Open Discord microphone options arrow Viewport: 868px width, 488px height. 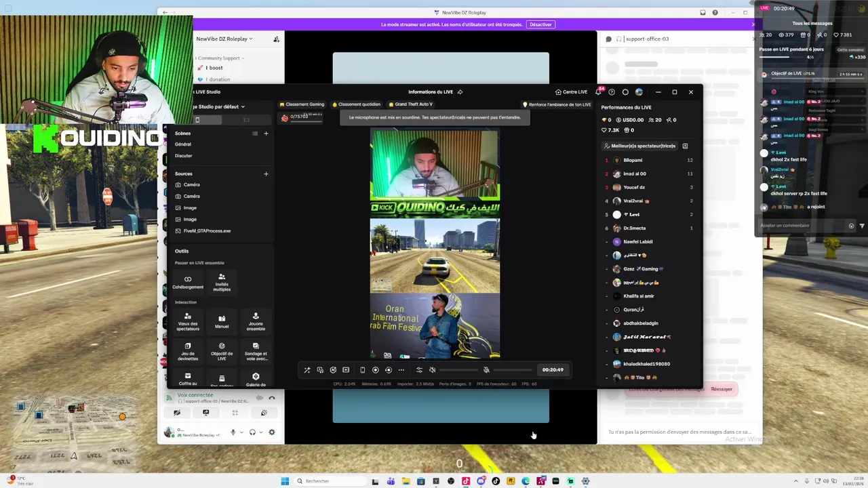[241, 432]
